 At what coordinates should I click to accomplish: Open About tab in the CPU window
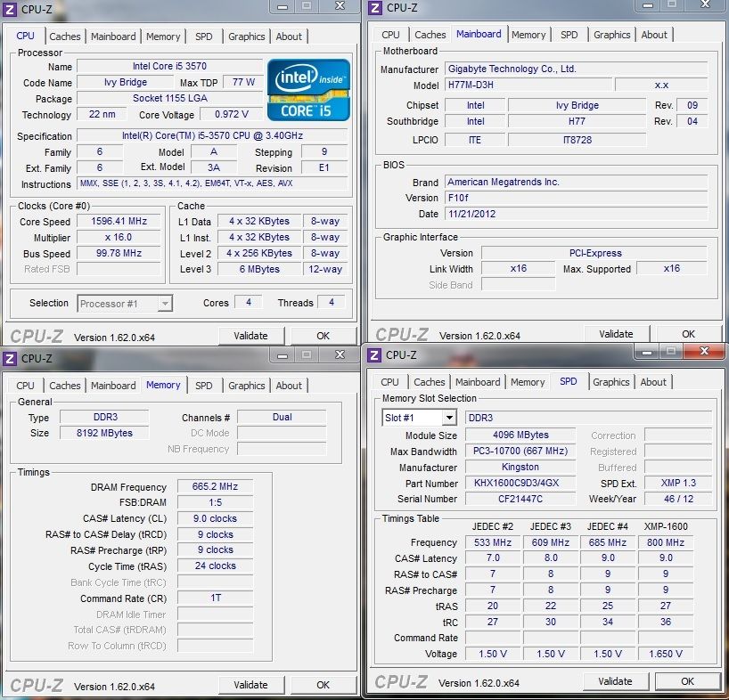click(x=289, y=37)
